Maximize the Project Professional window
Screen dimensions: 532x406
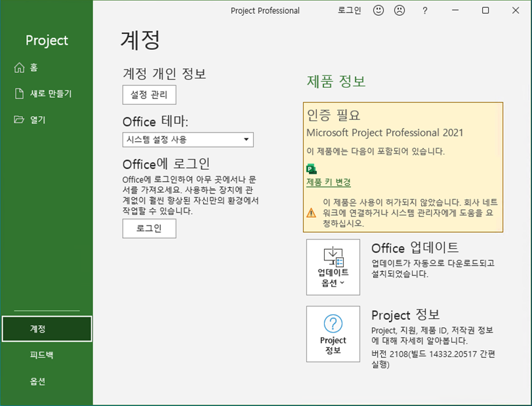[x=485, y=10]
